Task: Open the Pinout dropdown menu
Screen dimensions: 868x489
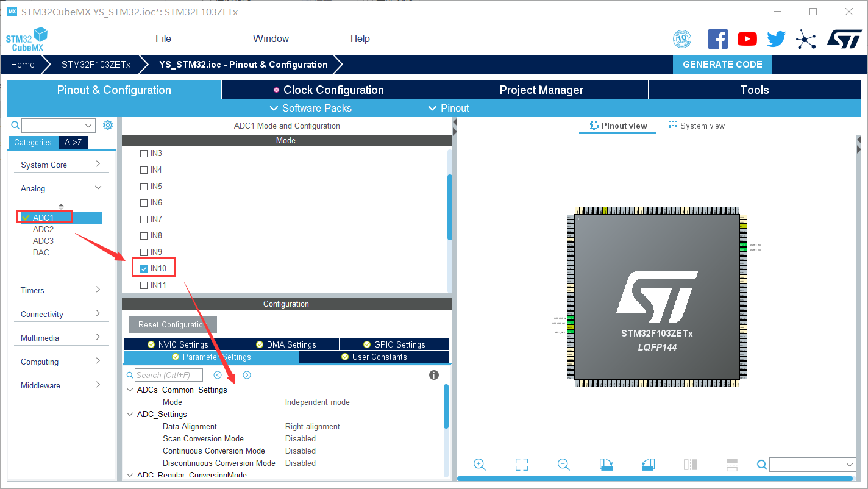Action: (449, 108)
